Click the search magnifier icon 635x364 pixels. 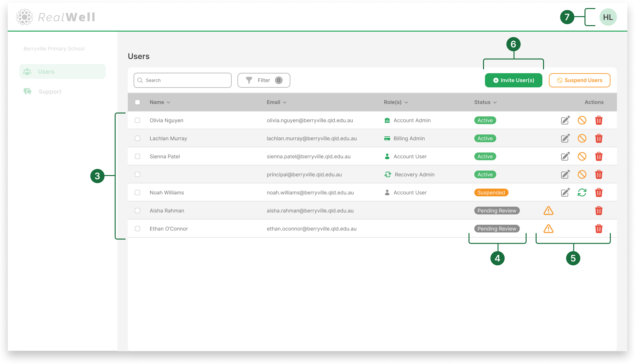140,80
